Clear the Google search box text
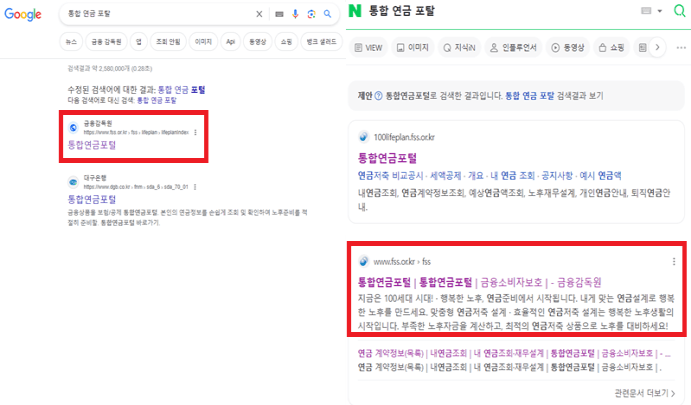 pos(259,14)
